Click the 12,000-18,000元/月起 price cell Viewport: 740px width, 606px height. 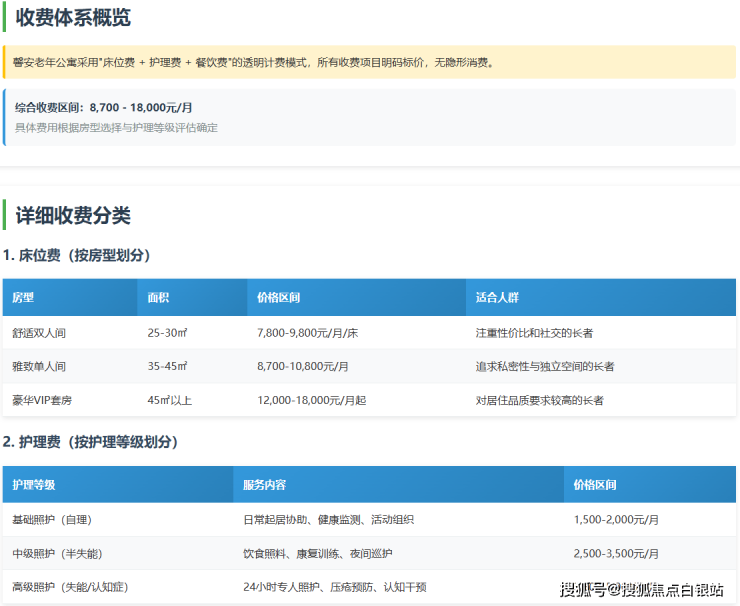pos(311,400)
